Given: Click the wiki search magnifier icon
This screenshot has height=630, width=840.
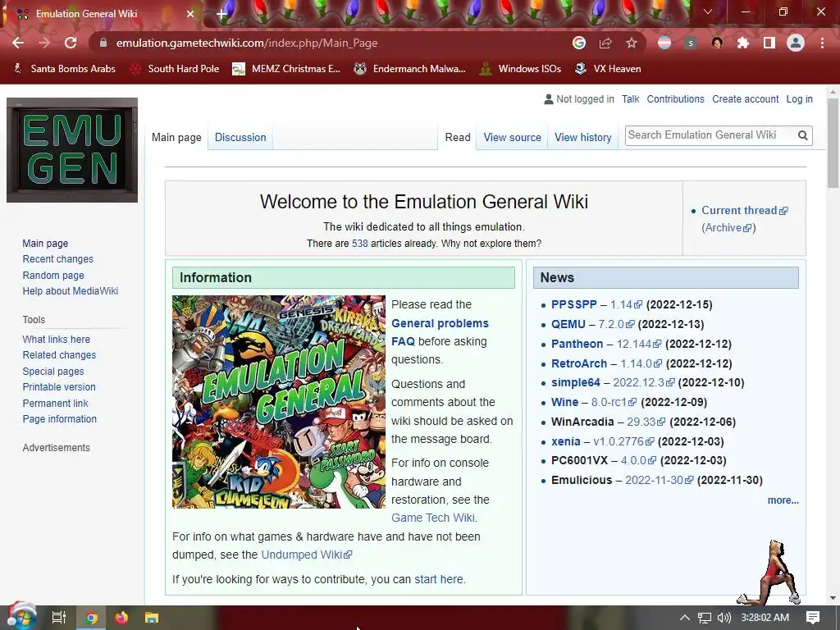Looking at the screenshot, I should click(802, 135).
